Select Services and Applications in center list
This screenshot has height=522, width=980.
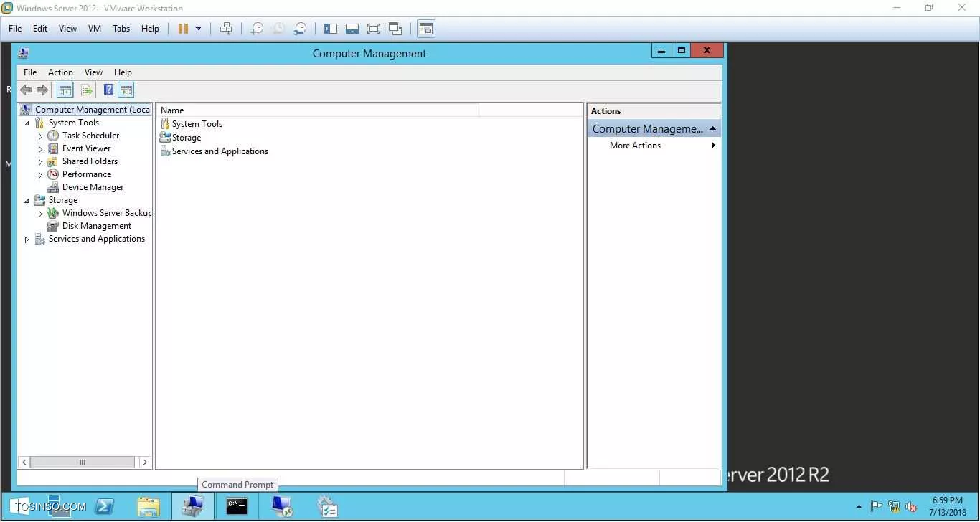tap(220, 151)
